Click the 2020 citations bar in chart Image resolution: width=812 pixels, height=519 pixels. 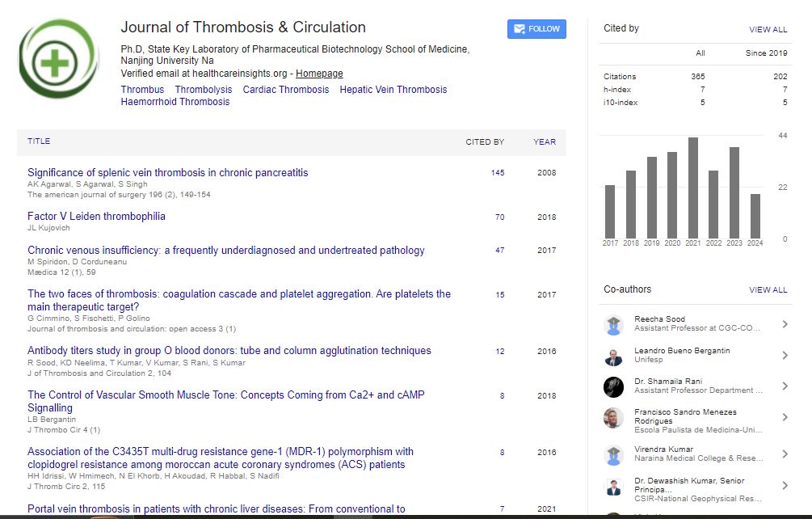pos(672,196)
